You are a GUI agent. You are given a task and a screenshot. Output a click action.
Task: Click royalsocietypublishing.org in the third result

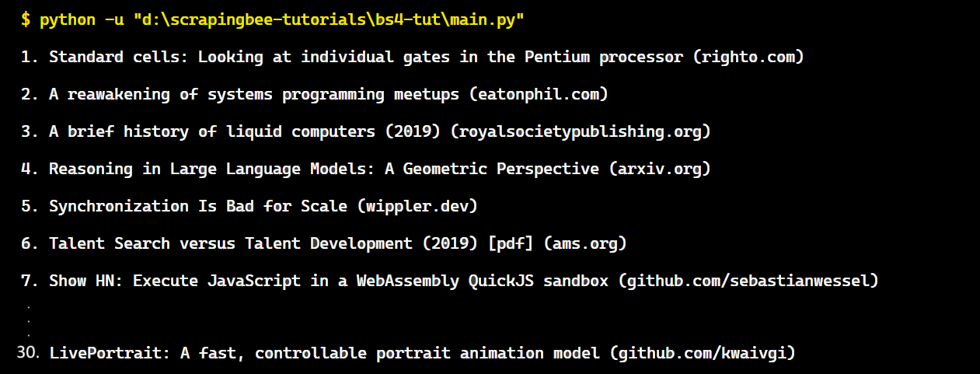coord(581,131)
